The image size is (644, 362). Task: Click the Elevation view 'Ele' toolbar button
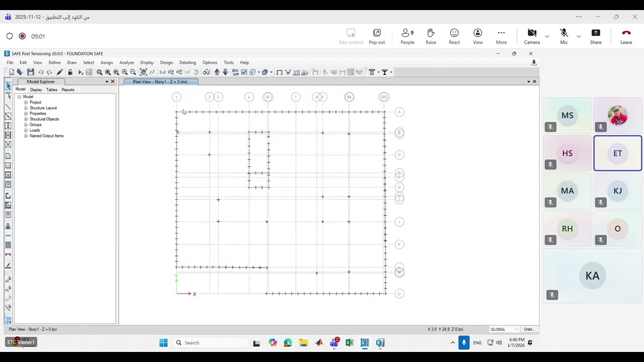[179, 72]
